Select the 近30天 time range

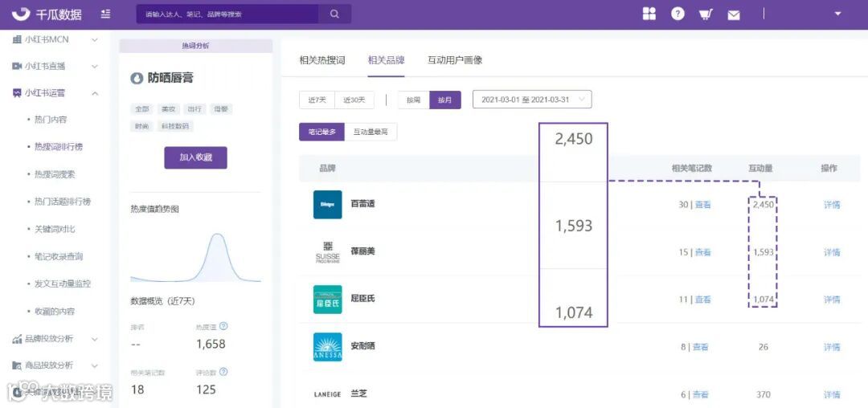pyautogui.click(x=354, y=100)
